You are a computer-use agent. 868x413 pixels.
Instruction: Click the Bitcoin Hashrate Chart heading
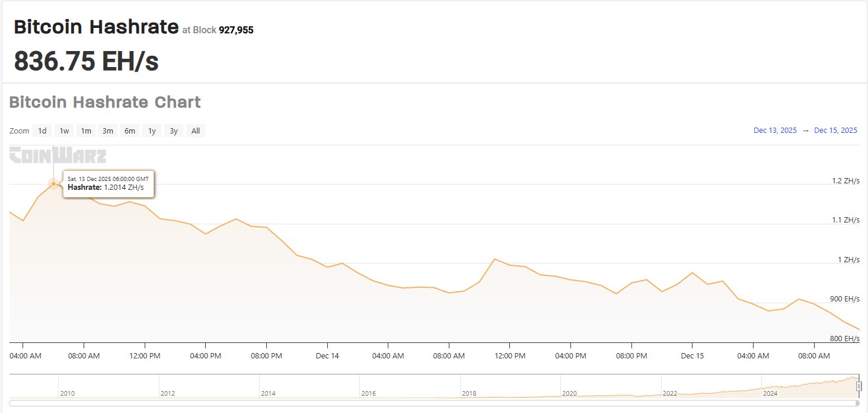[105, 102]
